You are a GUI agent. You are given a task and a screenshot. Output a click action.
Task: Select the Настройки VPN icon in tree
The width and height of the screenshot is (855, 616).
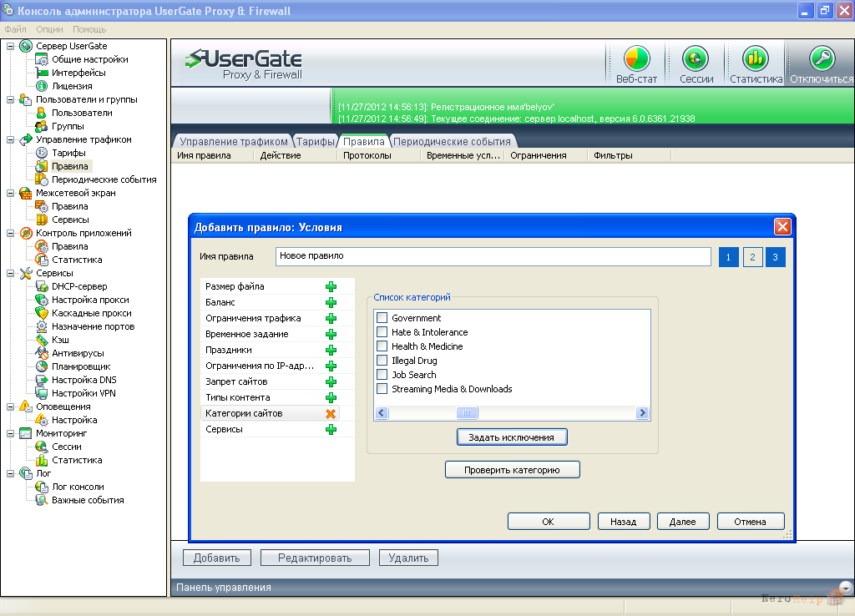(42, 393)
